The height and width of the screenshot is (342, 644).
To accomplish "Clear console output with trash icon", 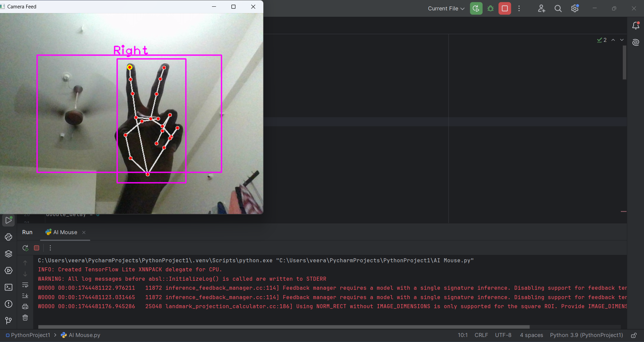I will tap(25, 318).
